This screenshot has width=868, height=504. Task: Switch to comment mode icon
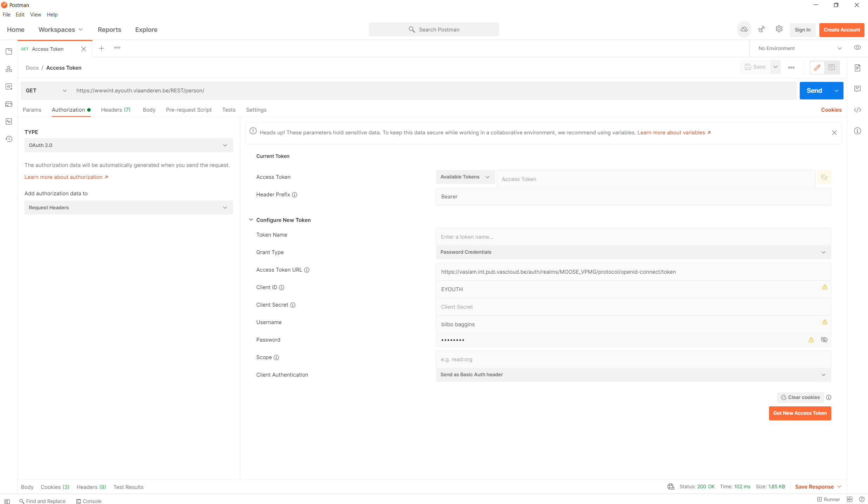coord(832,68)
